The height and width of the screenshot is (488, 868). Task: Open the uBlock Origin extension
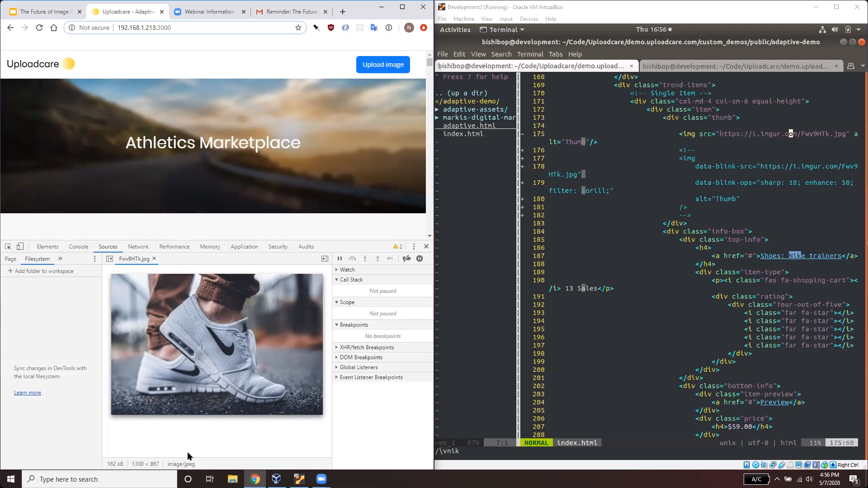[x=331, y=28]
